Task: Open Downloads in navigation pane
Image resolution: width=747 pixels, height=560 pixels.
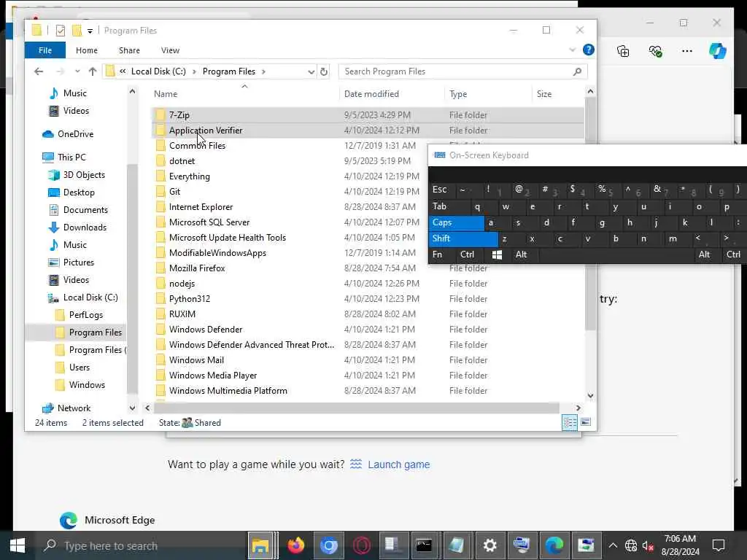Action: click(85, 227)
